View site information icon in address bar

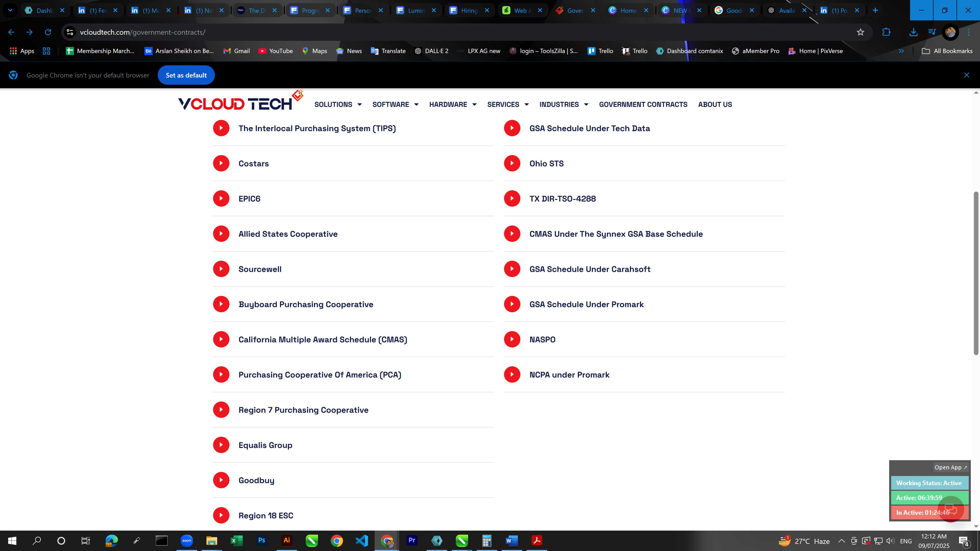[70, 32]
